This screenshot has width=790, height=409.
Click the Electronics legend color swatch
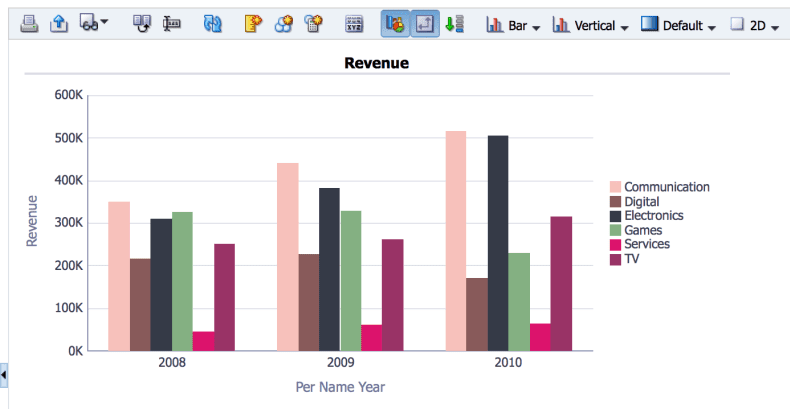tap(615, 216)
